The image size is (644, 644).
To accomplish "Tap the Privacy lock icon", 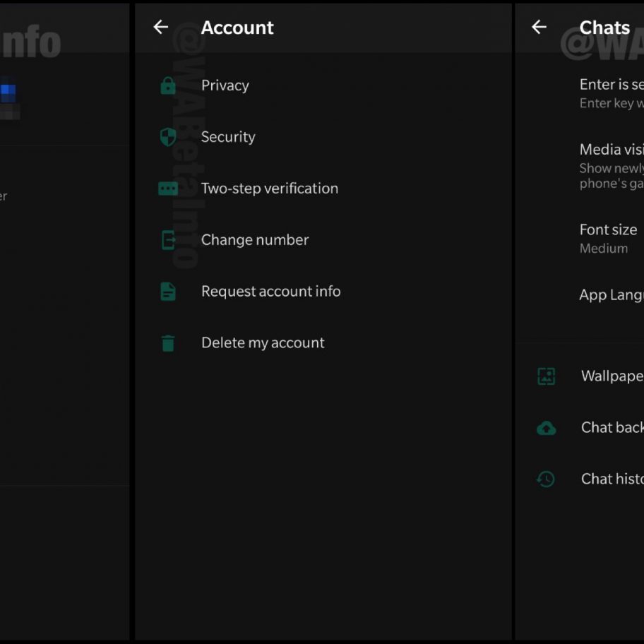I will click(x=168, y=86).
